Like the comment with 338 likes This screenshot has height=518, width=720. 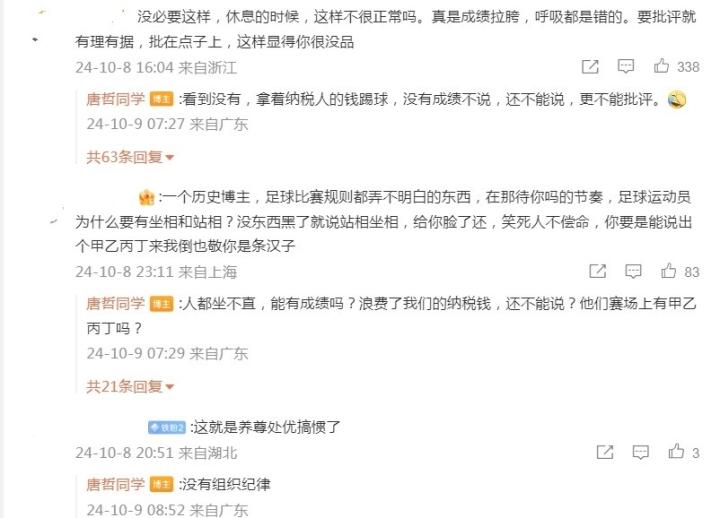pyautogui.click(x=661, y=66)
